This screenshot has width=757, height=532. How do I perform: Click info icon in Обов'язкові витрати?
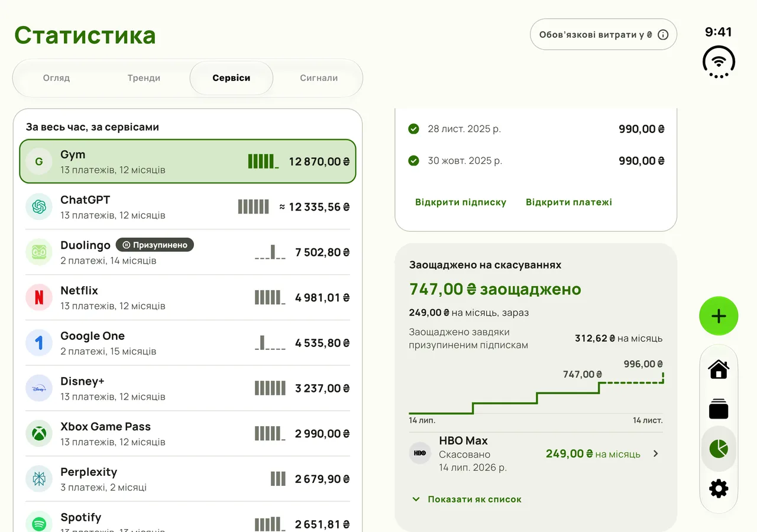click(x=663, y=35)
